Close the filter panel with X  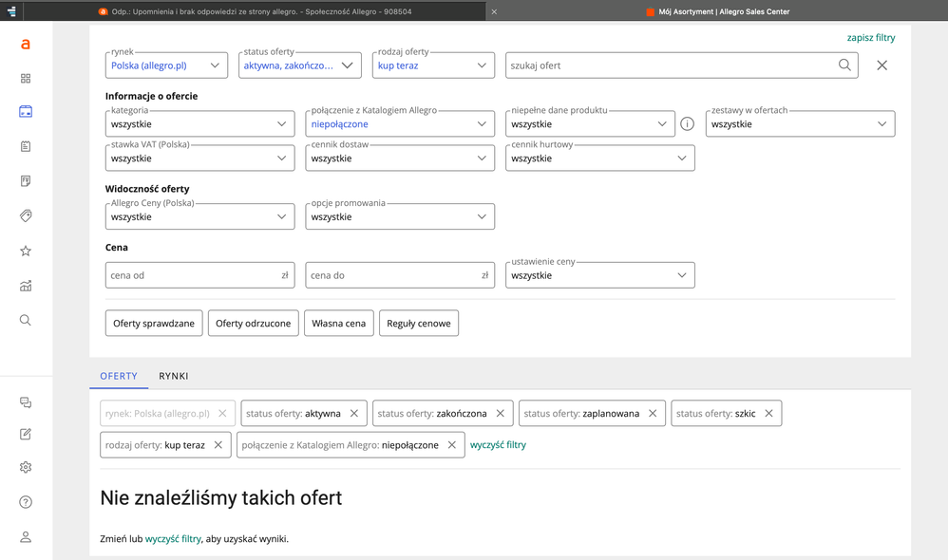[x=882, y=65]
